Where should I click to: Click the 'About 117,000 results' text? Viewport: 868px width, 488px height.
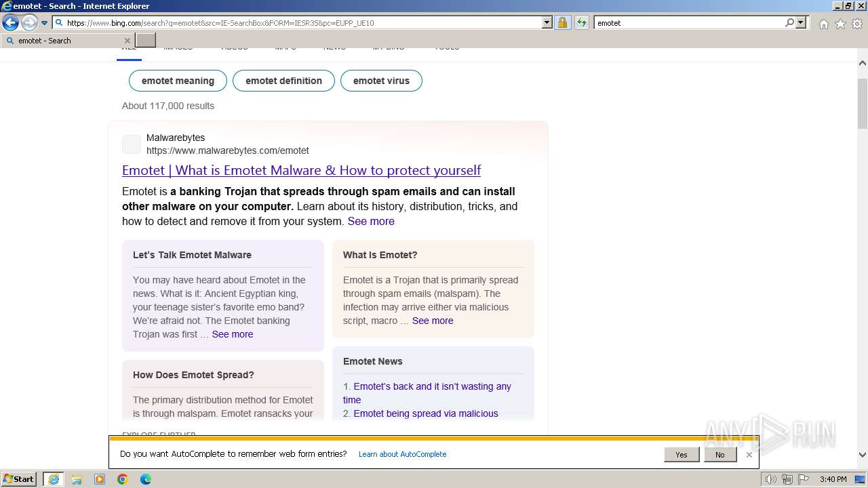point(168,106)
